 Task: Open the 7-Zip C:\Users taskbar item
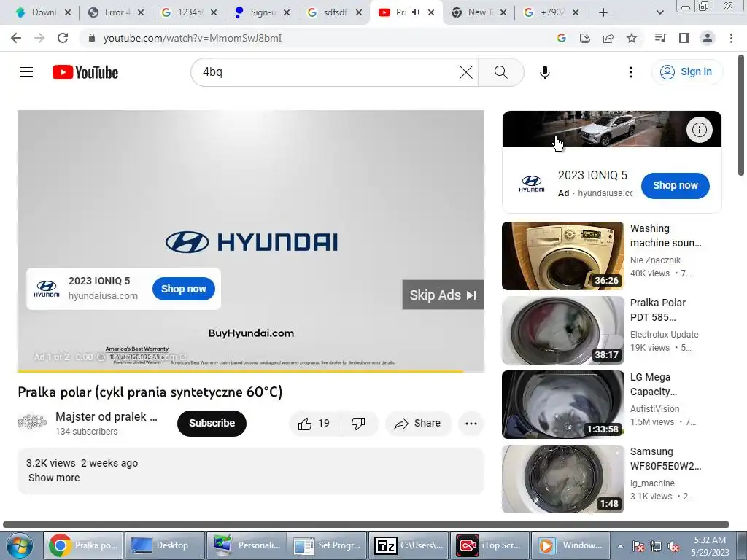[x=409, y=545]
